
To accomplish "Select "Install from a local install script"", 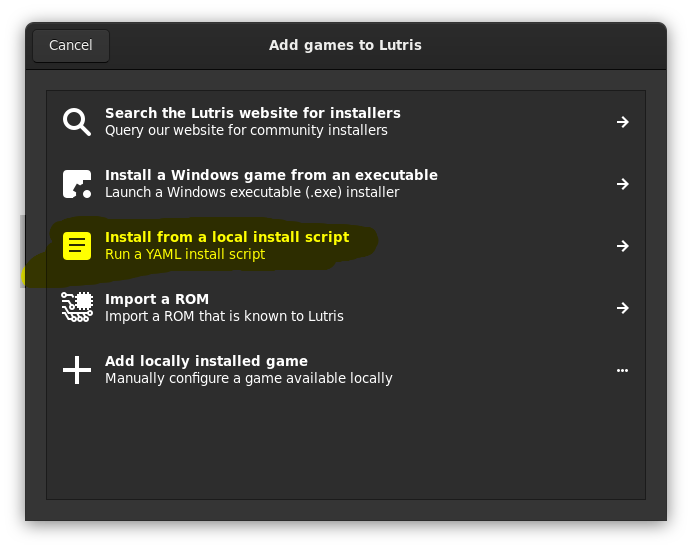I will coord(227,237).
